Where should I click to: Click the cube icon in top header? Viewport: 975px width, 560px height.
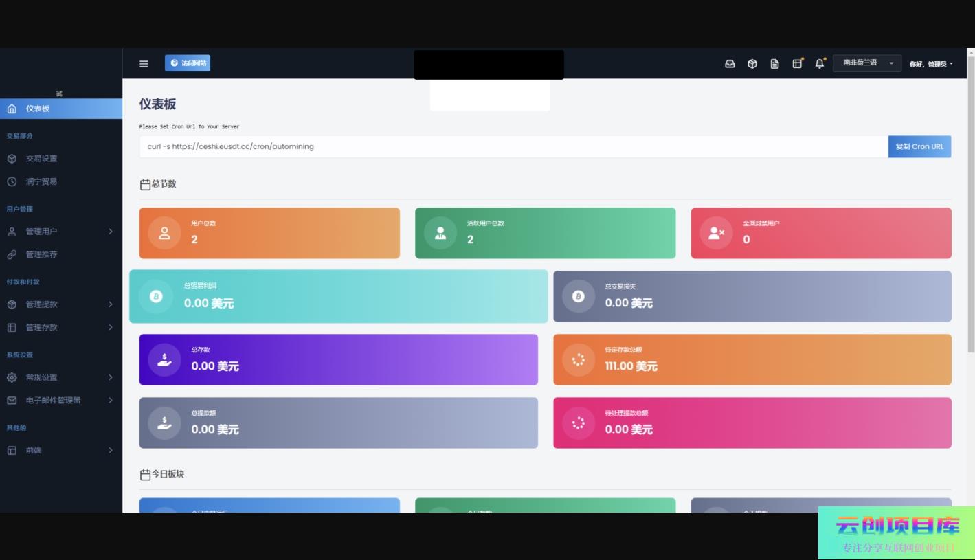click(x=752, y=64)
